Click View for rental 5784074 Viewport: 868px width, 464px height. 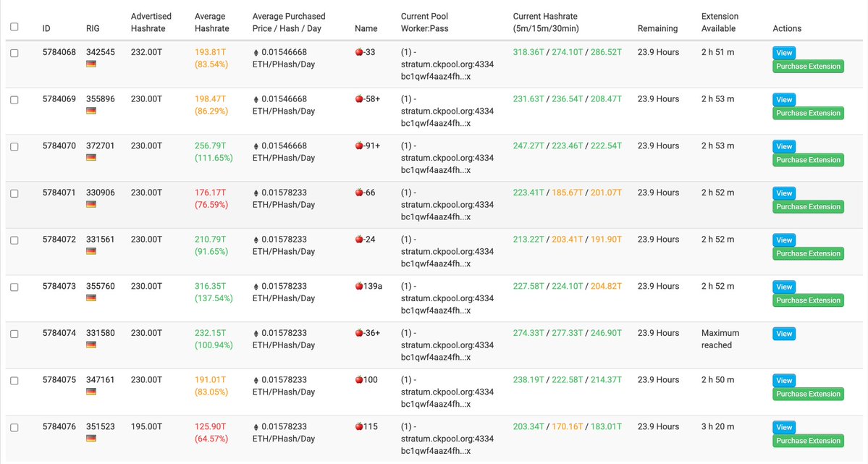[x=784, y=333]
